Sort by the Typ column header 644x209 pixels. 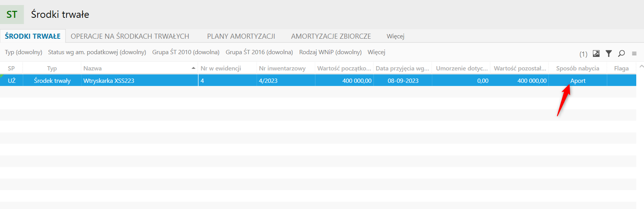pyautogui.click(x=52, y=68)
